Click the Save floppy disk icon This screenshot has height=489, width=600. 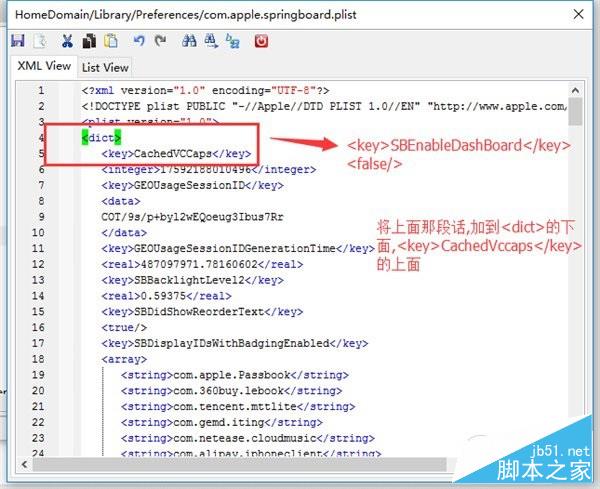click(18, 41)
